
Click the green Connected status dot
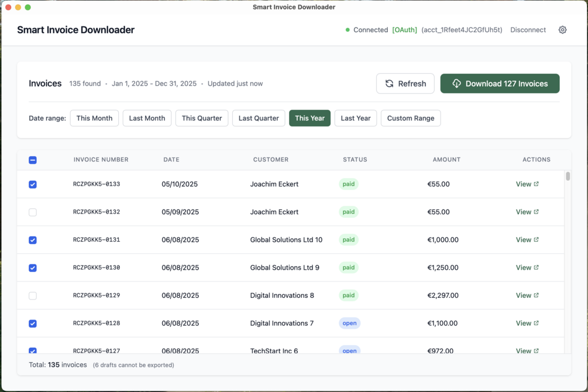coord(348,30)
